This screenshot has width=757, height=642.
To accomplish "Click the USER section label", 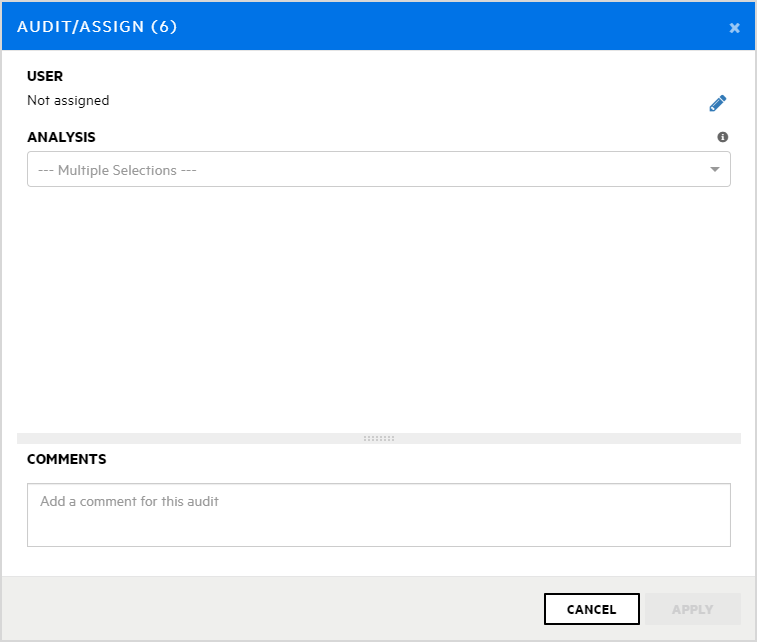I will (45, 76).
